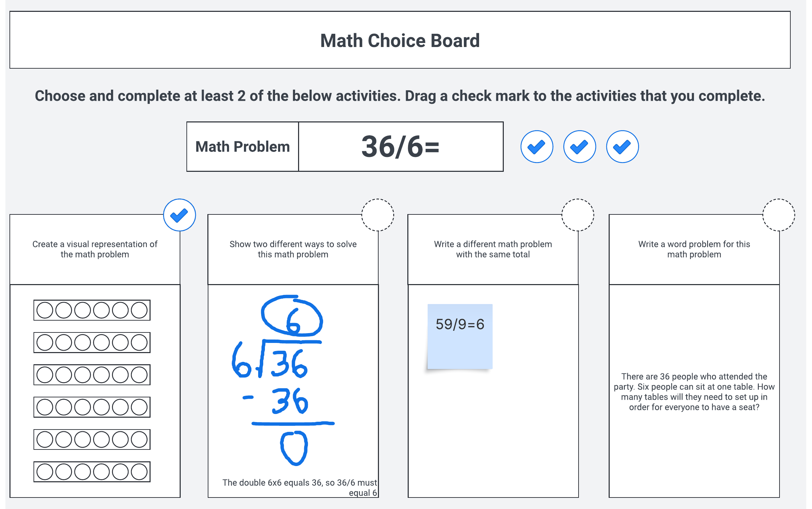The width and height of the screenshot is (812, 509).
Task: Select the check mark on the visual representation card
Action: (x=179, y=215)
